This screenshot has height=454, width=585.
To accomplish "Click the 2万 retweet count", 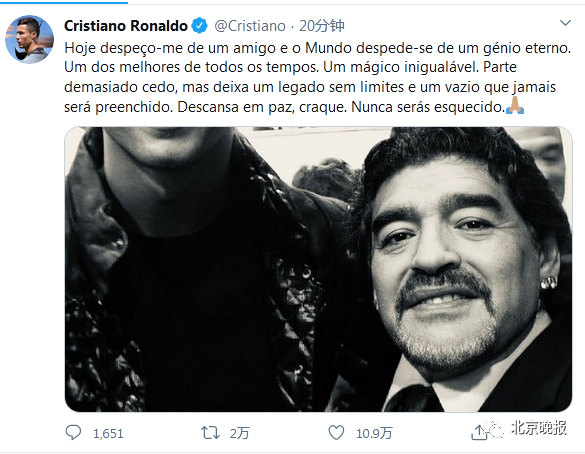I will (x=240, y=433).
